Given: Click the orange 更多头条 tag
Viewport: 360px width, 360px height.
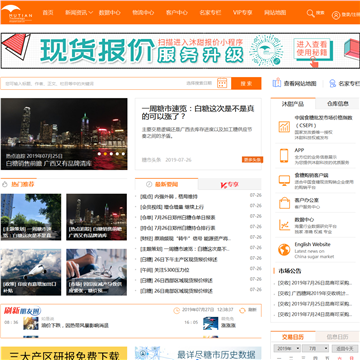Looking at the screenshot, I should [252, 160].
